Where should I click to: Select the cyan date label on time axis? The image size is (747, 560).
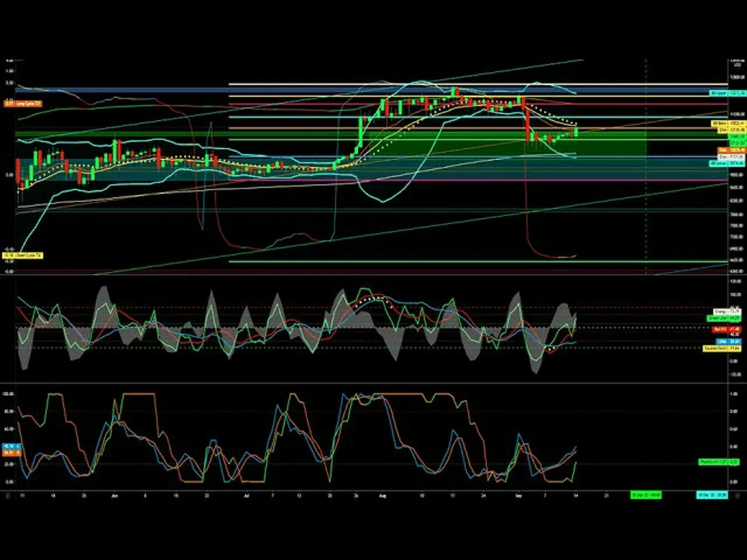click(x=712, y=495)
